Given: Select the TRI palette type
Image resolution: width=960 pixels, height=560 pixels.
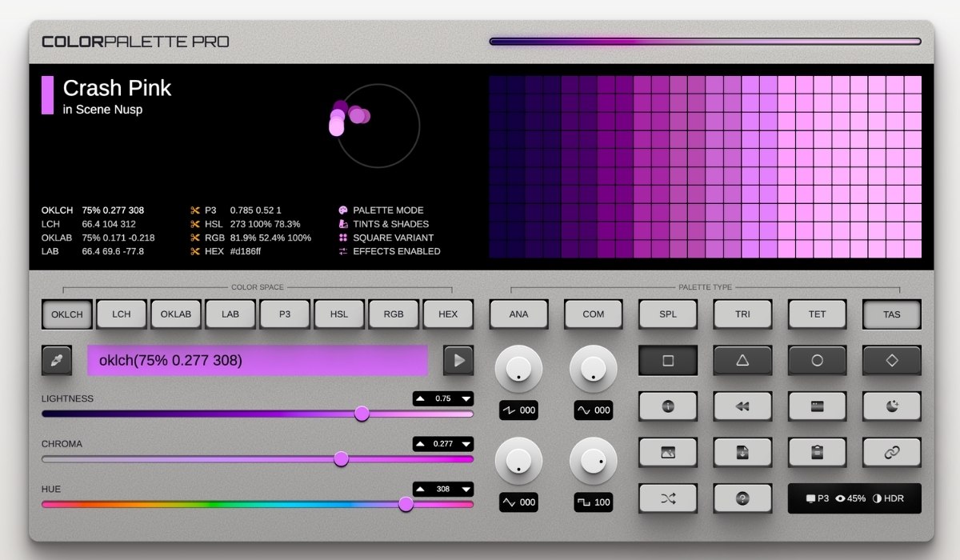Looking at the screenshot, I should pos(742,314).
